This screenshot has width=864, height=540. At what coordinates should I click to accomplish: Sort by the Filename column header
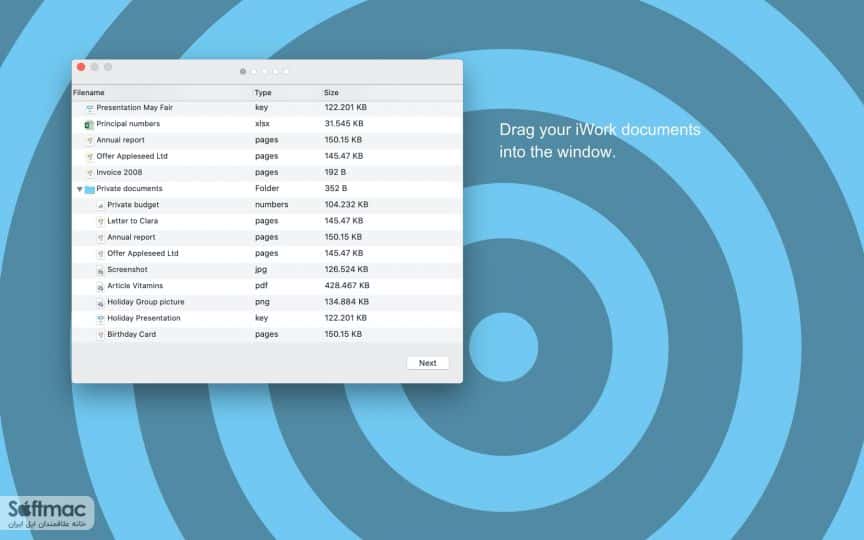click(88, 93)
